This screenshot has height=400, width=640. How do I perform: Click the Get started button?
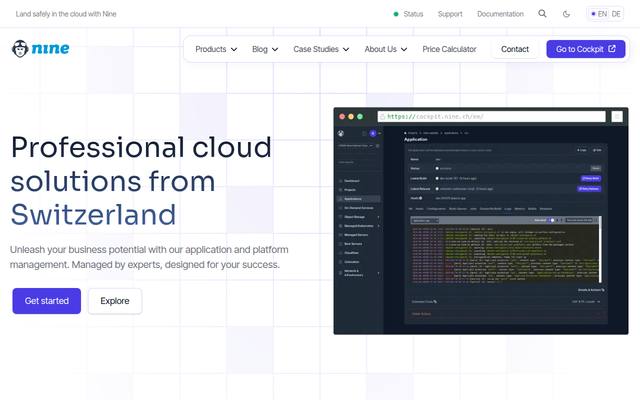coord(47,301)
